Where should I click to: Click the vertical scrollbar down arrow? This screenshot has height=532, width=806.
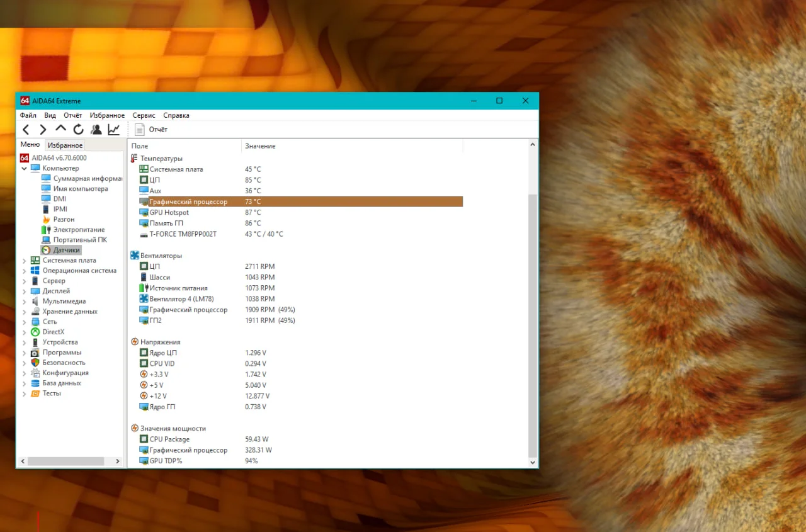click(533, 463)
